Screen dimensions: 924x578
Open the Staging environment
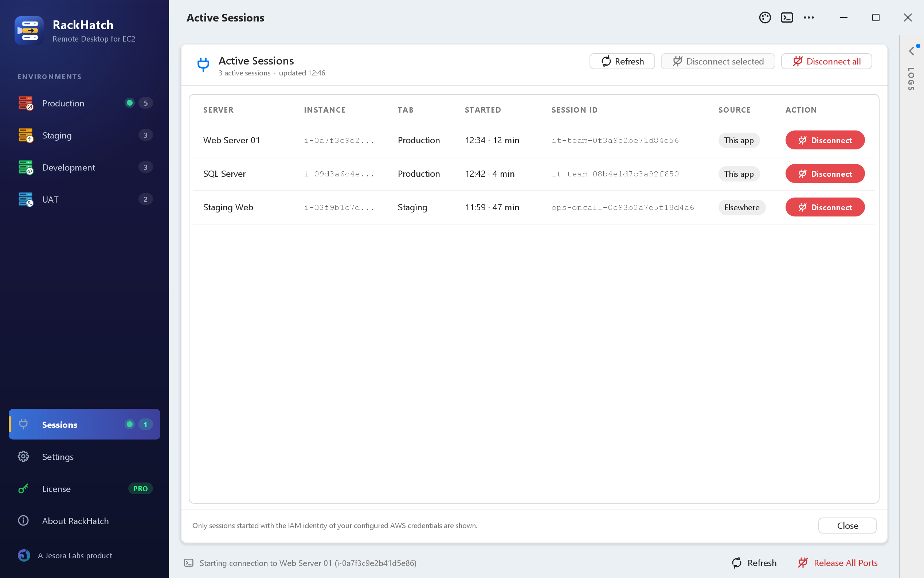(85, 135)
